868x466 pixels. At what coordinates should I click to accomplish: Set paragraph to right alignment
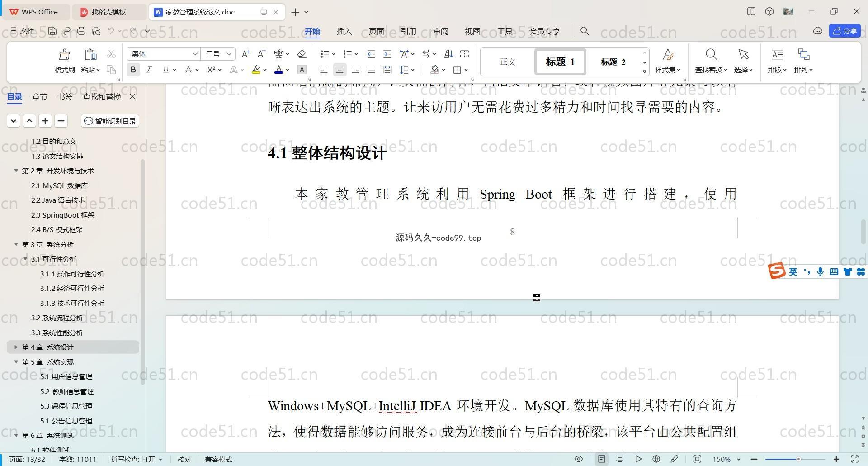coord(355,70)
